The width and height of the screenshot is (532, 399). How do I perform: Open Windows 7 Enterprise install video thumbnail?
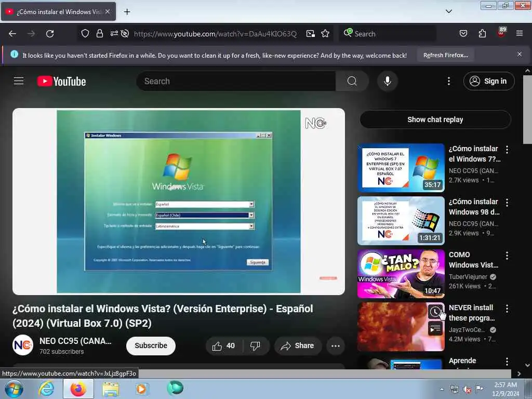click(x=401, y=168)
